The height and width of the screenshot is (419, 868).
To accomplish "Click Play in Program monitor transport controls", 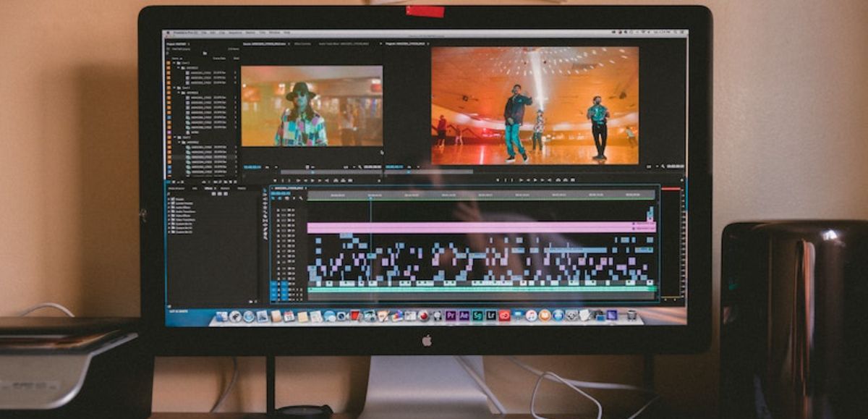I will 535,180.
